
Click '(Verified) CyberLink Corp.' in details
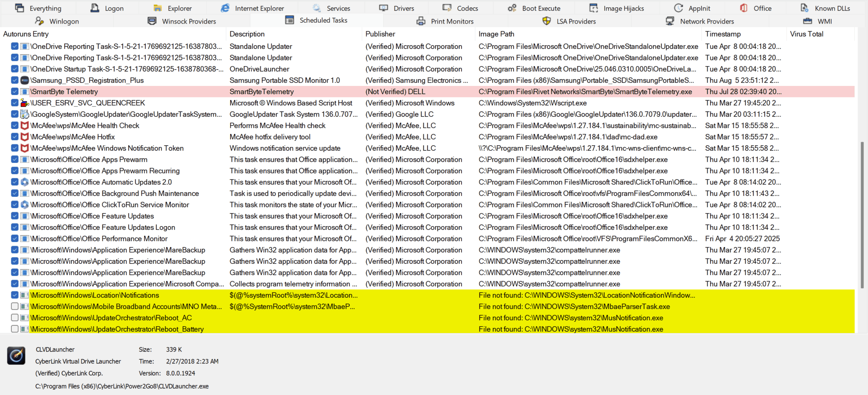coord(69,373)
